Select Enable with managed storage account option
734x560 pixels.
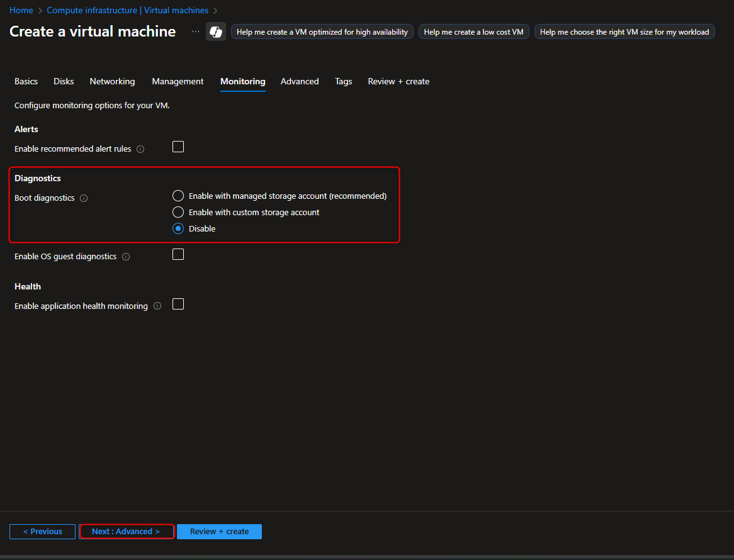point(178,196)
